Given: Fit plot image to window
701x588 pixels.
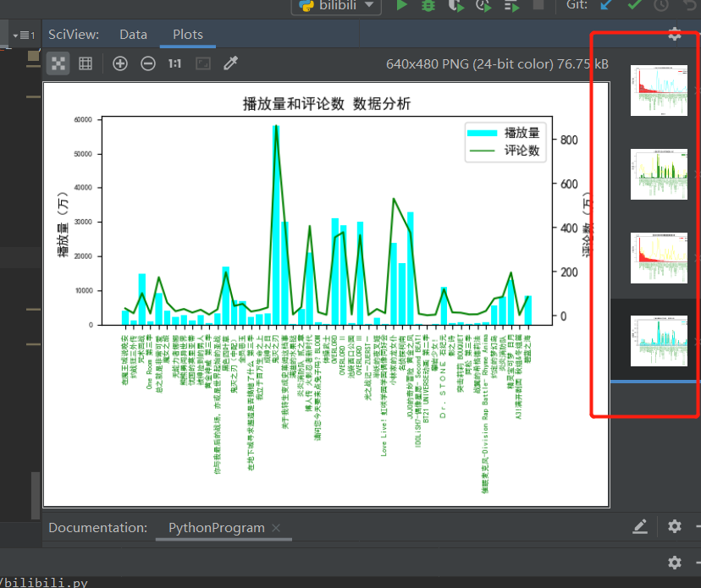Looking at the screenshot, I should point(203,63).
